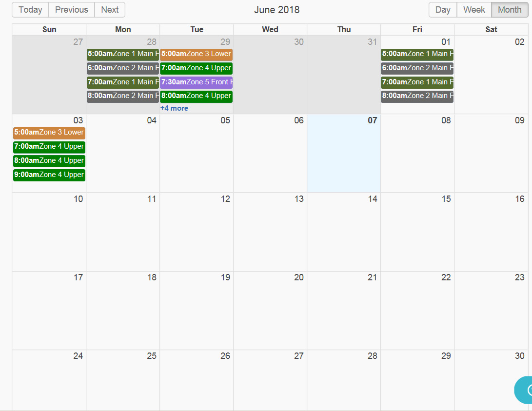Click the Sun column header
532x411 pixels.
tap(49, 30)
